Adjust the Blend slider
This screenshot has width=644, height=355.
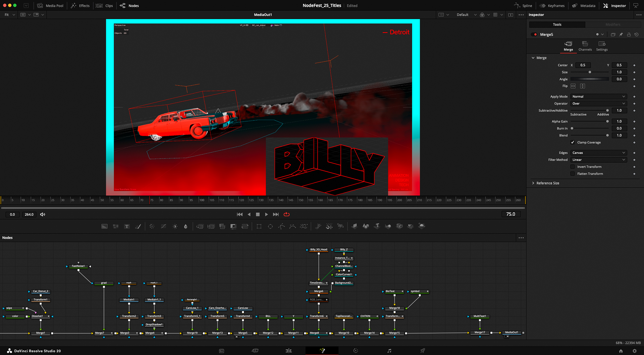pos(590,135)
